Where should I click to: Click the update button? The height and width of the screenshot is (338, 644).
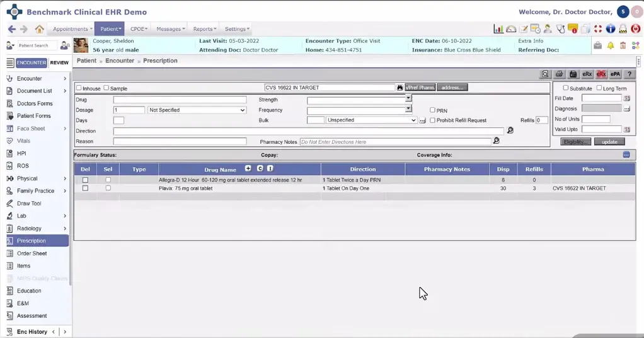(x=609, y=142)
